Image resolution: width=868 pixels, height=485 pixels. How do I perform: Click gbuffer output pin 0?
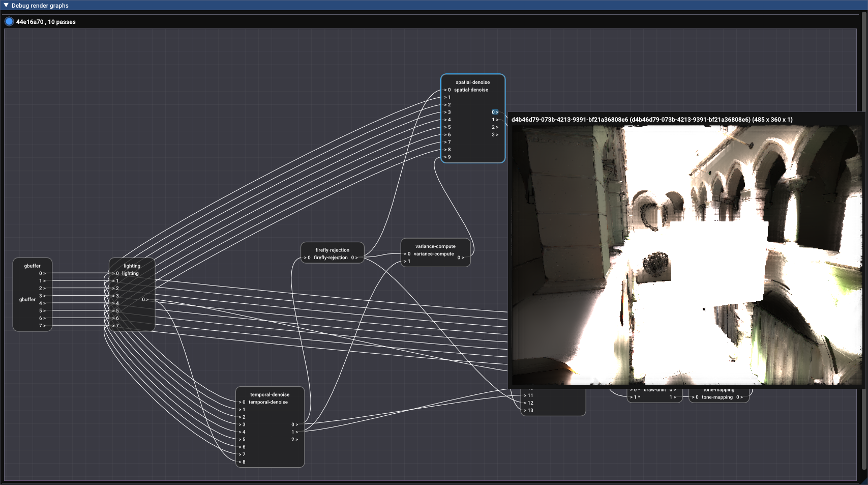[x=42, y=273]
